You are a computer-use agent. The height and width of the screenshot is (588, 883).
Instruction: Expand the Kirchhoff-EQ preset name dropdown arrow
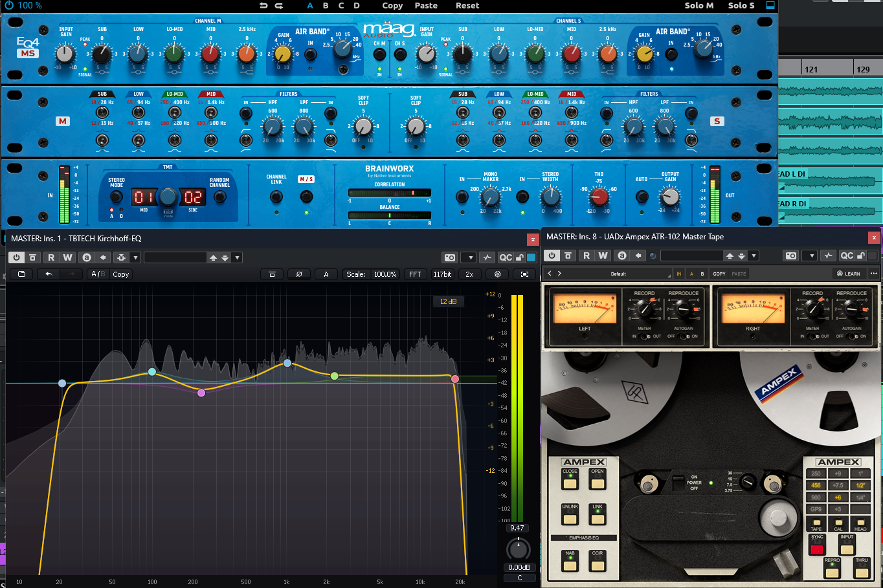238,257
